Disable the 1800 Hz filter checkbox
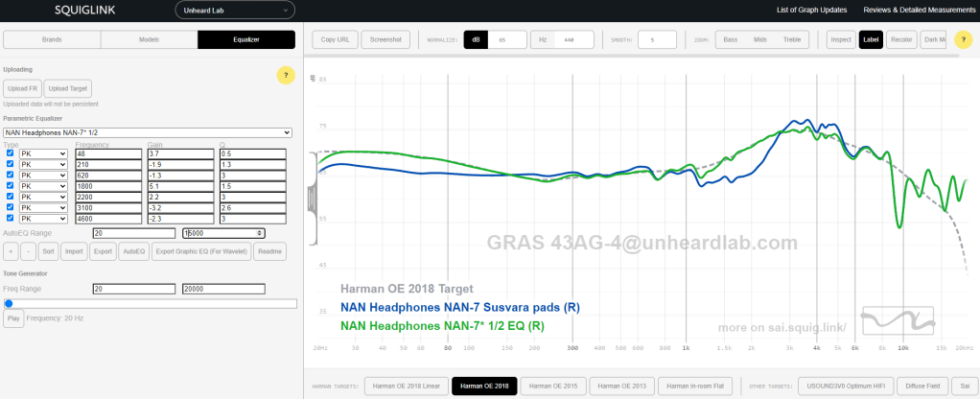 (x=11, y=186)
